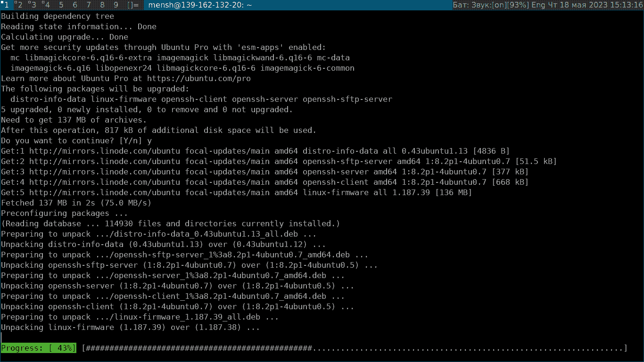Click the marker beside window 4

43,3
